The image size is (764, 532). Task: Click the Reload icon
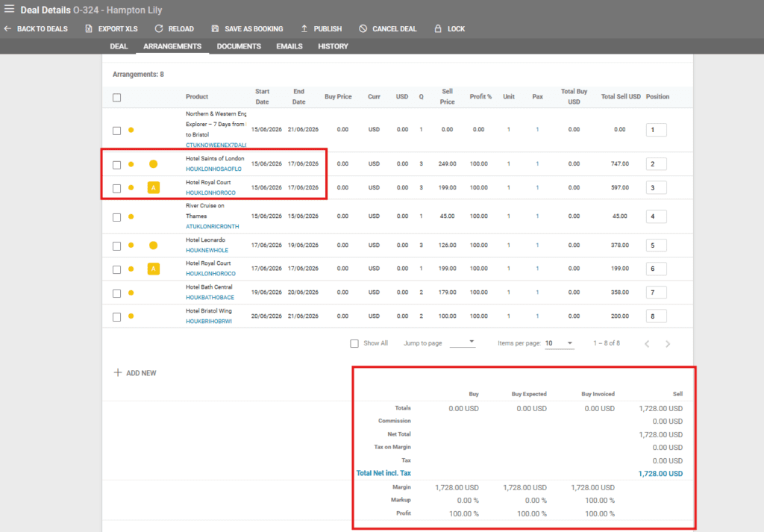[159, 29]
